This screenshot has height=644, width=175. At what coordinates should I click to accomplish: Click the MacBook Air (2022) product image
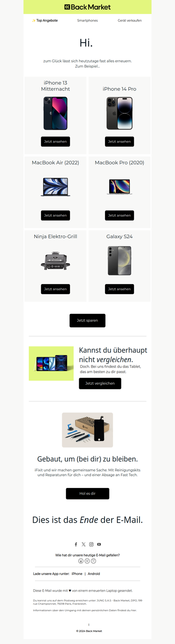click(56, 187)
